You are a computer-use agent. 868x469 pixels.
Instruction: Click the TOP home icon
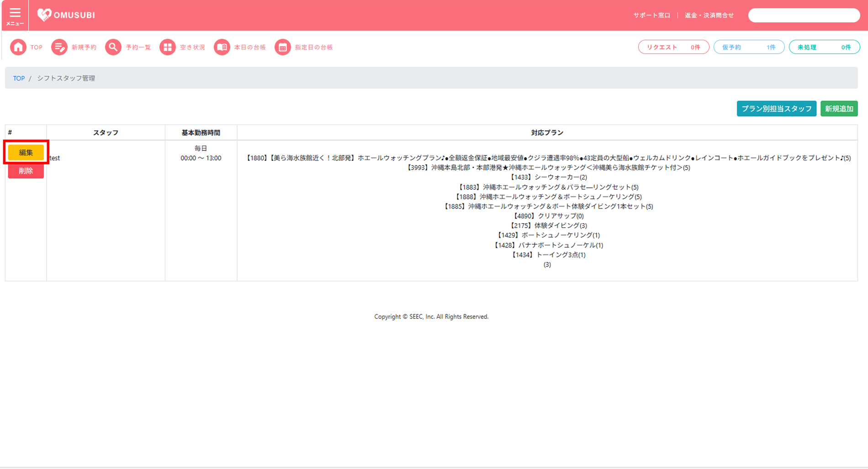click(x=18, y=47)
